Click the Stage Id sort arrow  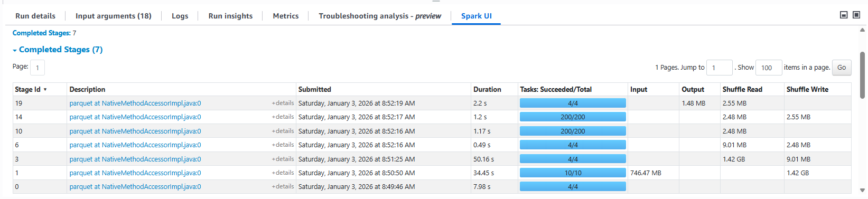pos(45,90)
